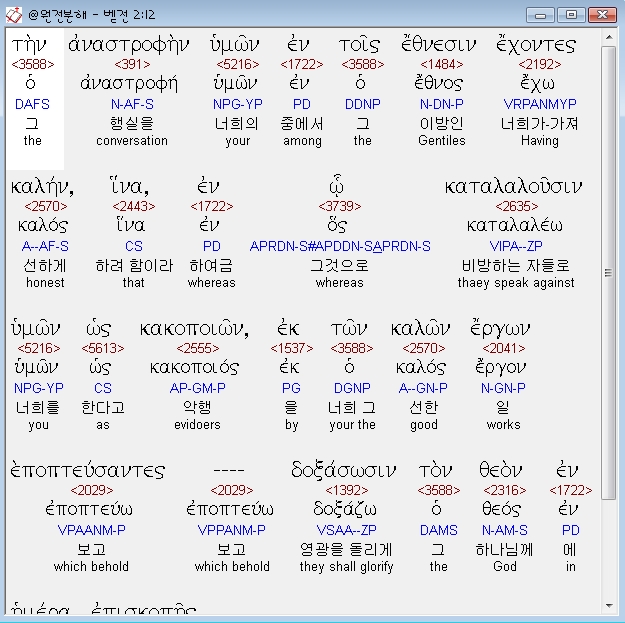
Task: Click the lemma καταλαλέω
Action: (x=515, y=225)
